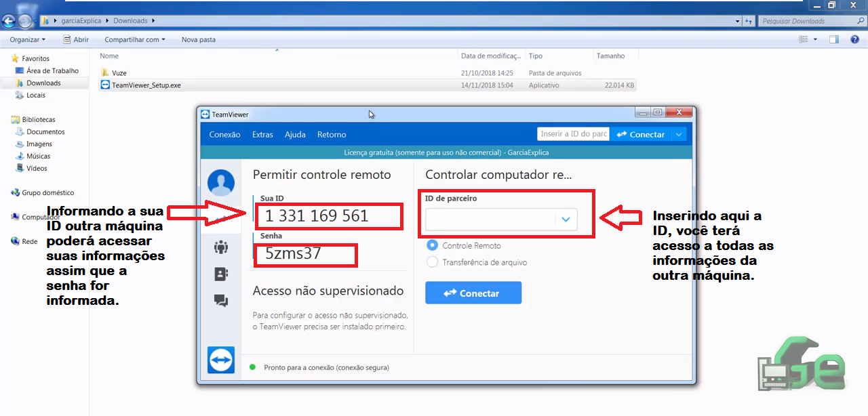
Task: Expand the view options arrow in Explorer
Action: pos(815,40)
